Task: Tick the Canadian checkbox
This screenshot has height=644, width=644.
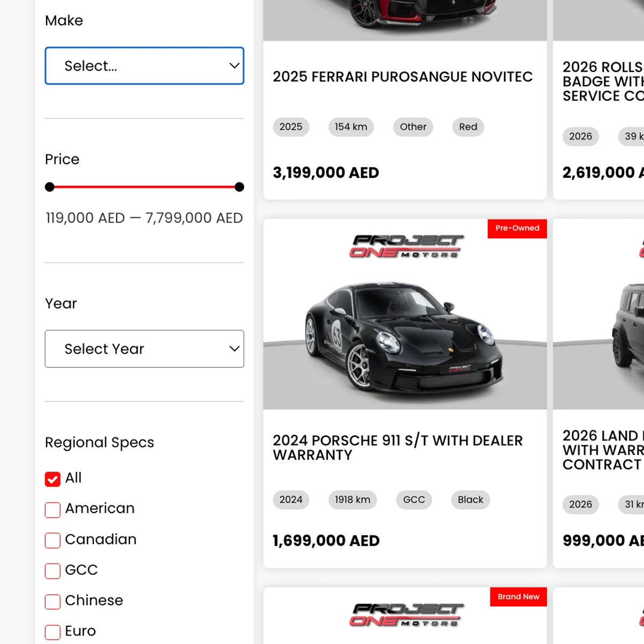Action: [x=53, y=540]
